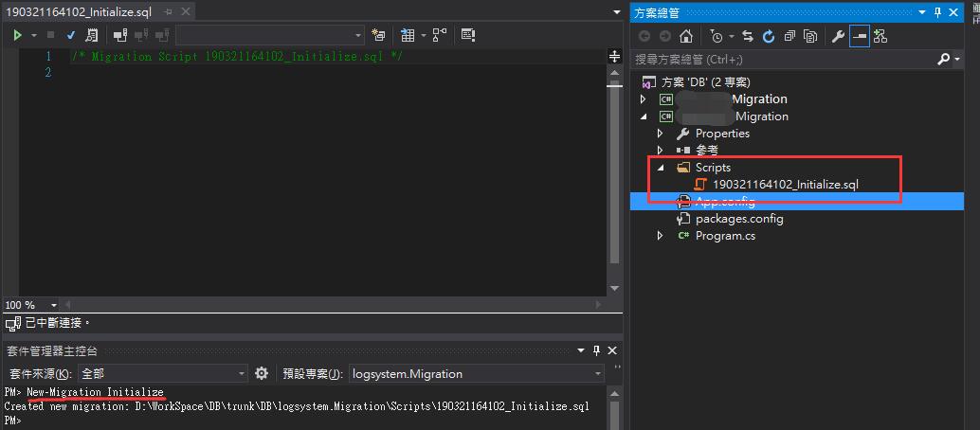Click the pending changes filter clock icon
The image size is (980, 430).
point(717,36)
